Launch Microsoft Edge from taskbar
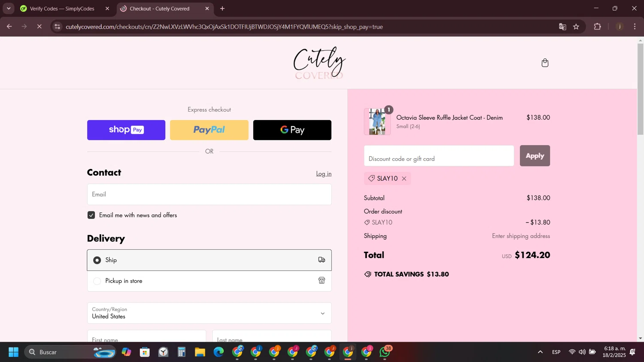Image resolution: width=644 pixels, height=362 pixels. click(219, 352)
